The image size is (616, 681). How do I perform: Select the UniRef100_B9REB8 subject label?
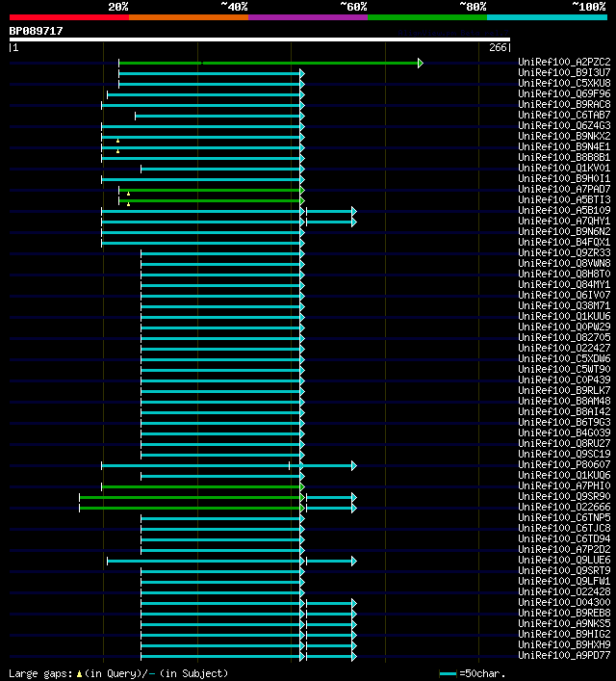(564, 613)
